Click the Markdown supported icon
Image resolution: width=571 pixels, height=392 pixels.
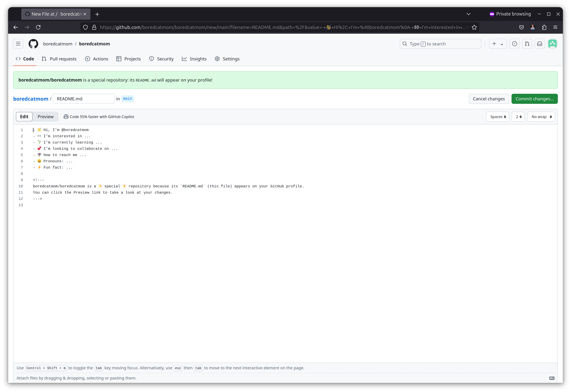[552, 378]
